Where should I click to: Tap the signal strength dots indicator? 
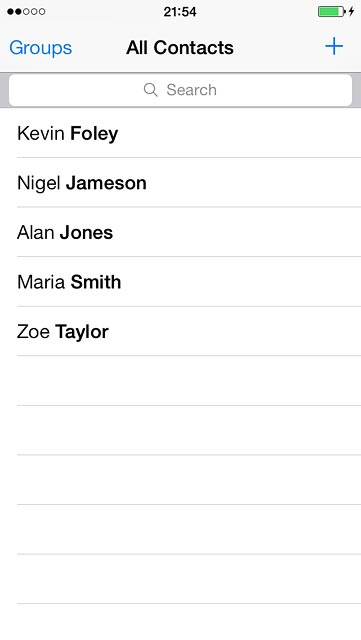(x=26, y=11)
